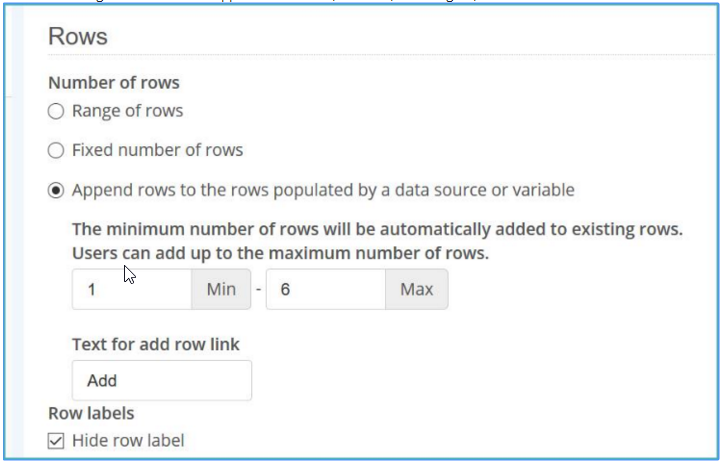The image size is (728, 465).
Task: Select the Range of rows radio button
Action: coord(56,111)
